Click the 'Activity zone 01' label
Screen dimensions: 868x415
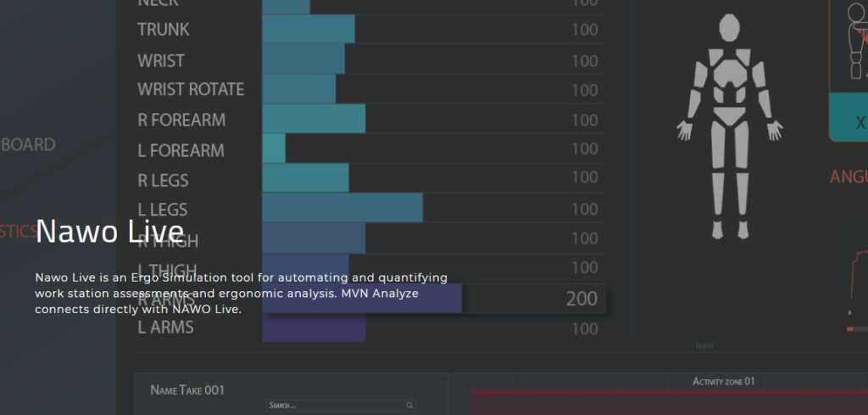pos(724,381)
